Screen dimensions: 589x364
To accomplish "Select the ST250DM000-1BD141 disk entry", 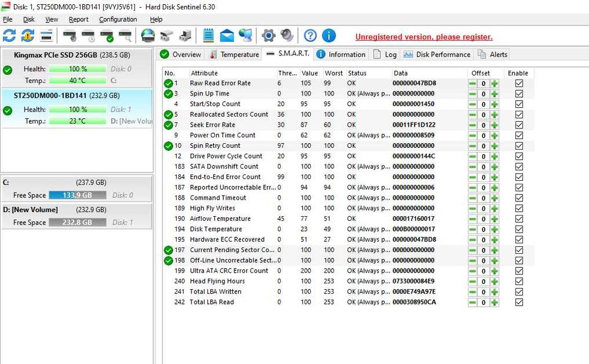I will coord(77,108).
